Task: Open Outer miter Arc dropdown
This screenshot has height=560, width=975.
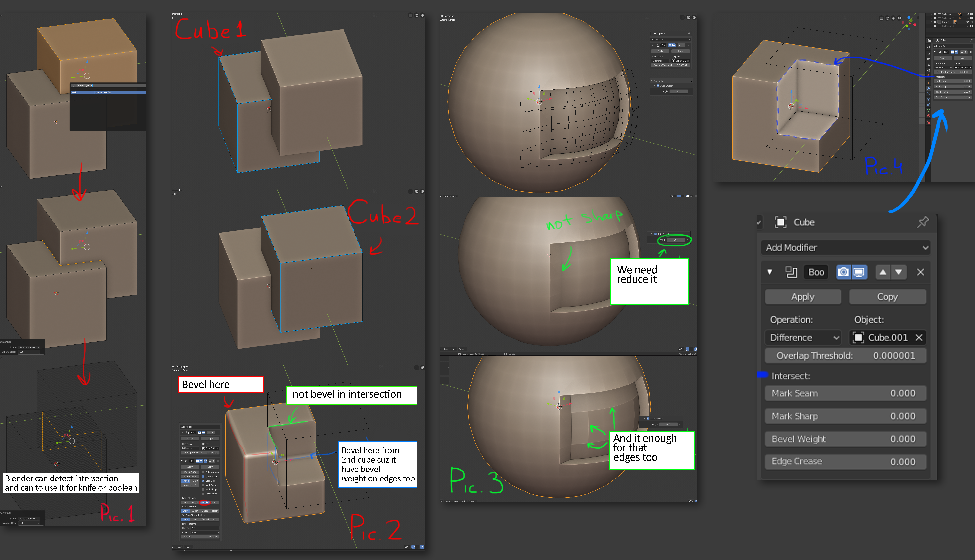Action: click(205, 528)
